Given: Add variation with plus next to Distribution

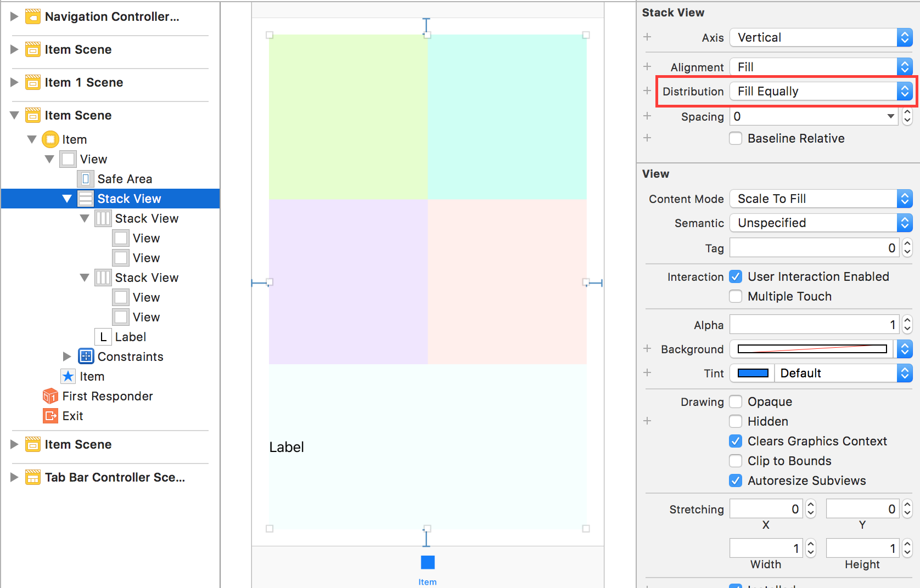Looking at the screenshot, I should 647,91.
